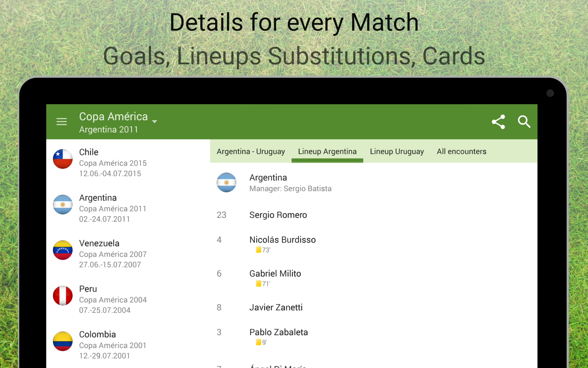Click the Lineup Argentina tab underline indicator
The width and height of the screenshot is (588, 368).
[x=327, y=160]
